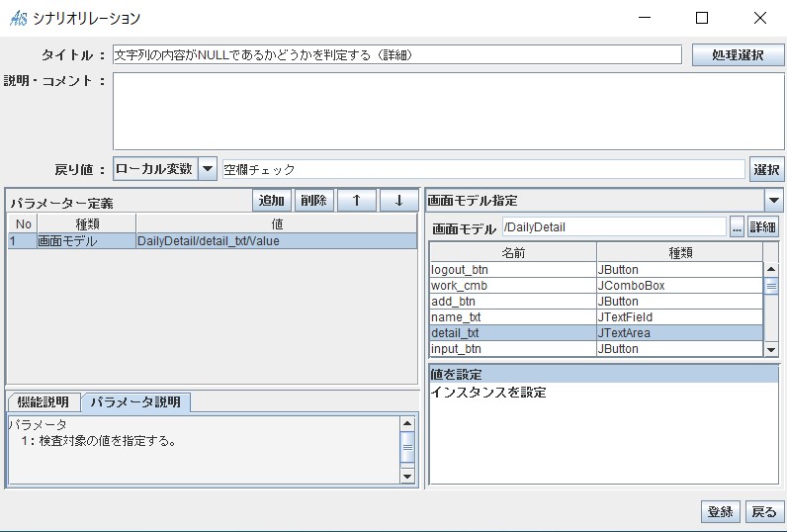Switch to the 機能説明 tab
The height and width of the screenshot is (532, 787).
(44, 401)
